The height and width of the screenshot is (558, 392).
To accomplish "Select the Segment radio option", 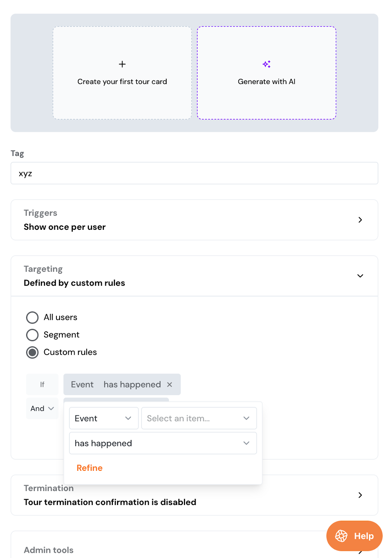I will pyautogui.click(x=32, y=335).
